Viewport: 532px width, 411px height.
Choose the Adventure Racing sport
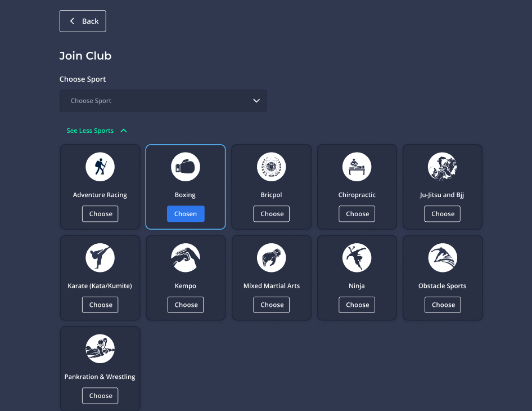coord(100,214)
